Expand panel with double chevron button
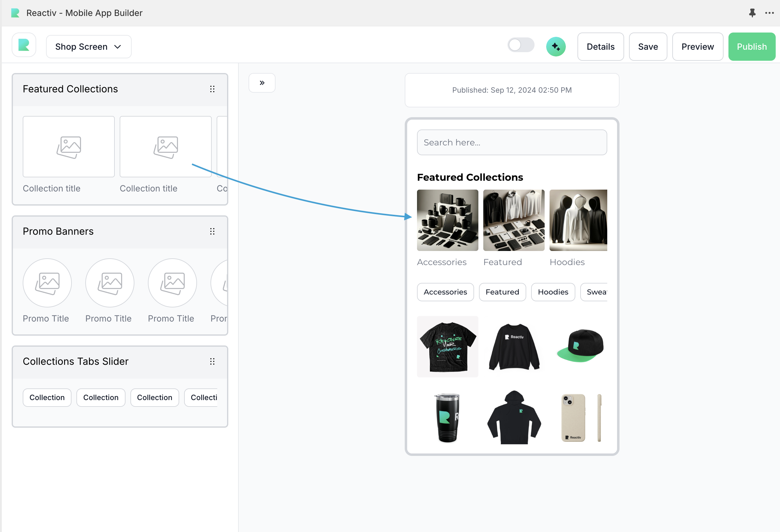 262,83
